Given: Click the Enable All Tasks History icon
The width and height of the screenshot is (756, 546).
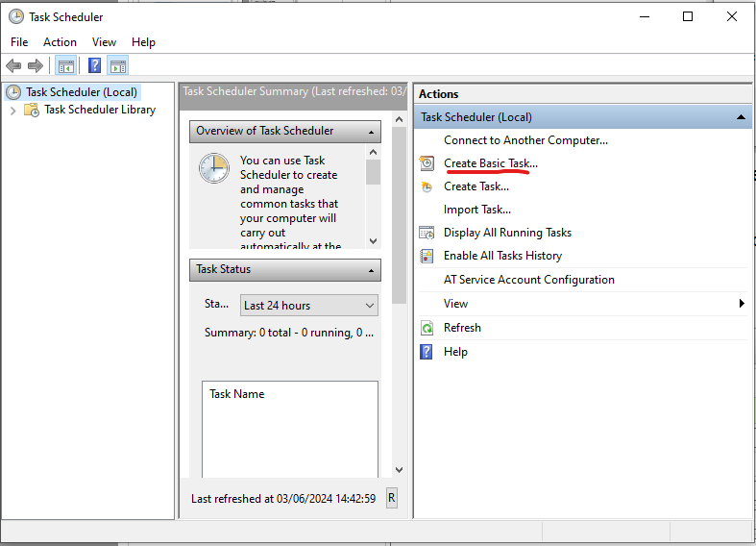Looking at the screenshot, I should [x=427, y=256].
